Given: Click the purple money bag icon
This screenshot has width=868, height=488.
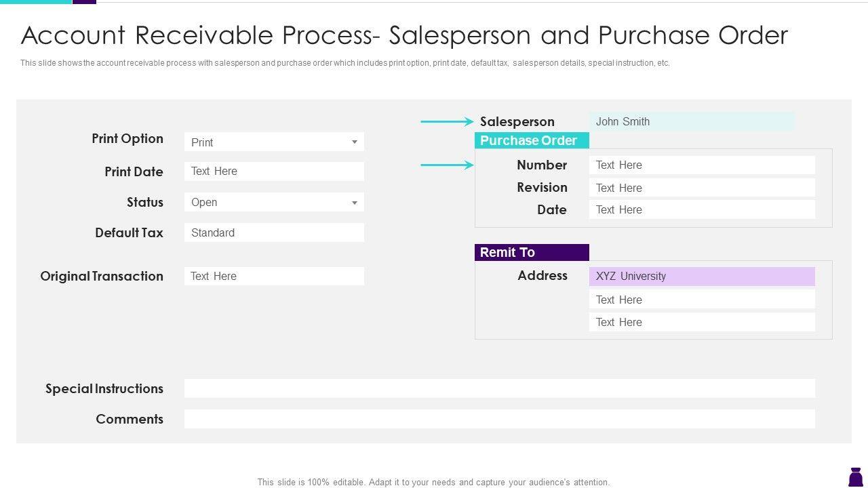Looking at the screenshot, I should click(x=855, y=476).
